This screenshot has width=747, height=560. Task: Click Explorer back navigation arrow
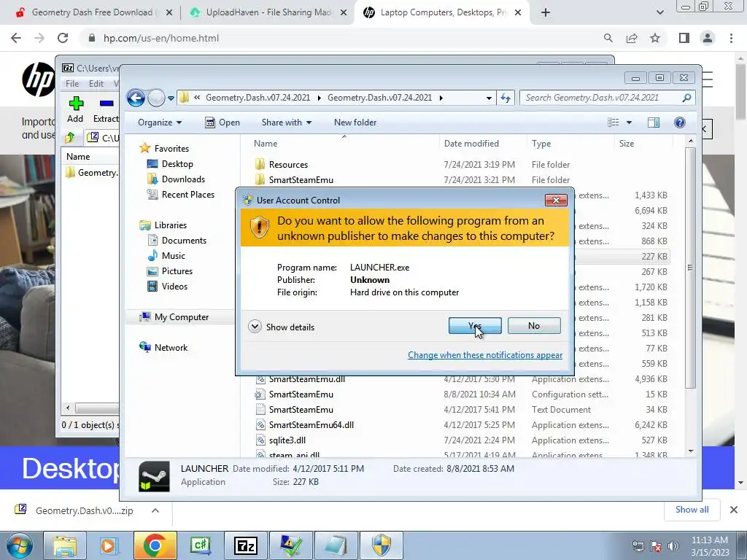tap(136, 98)
